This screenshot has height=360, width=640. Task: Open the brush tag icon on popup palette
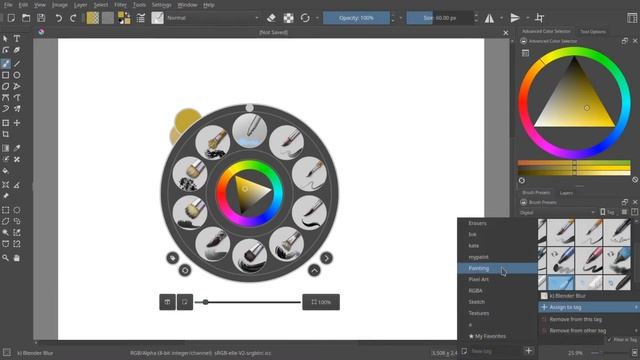click(x=173, y=258)
